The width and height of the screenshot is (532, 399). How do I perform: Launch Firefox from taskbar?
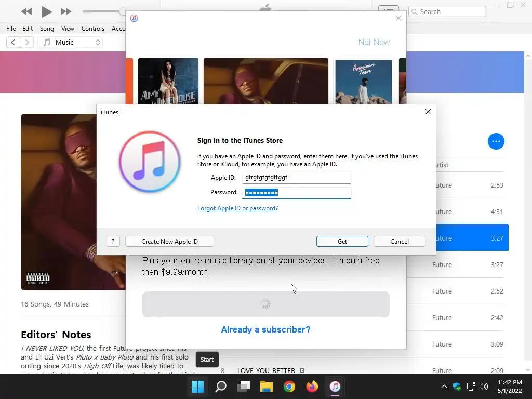click(312, 386)
